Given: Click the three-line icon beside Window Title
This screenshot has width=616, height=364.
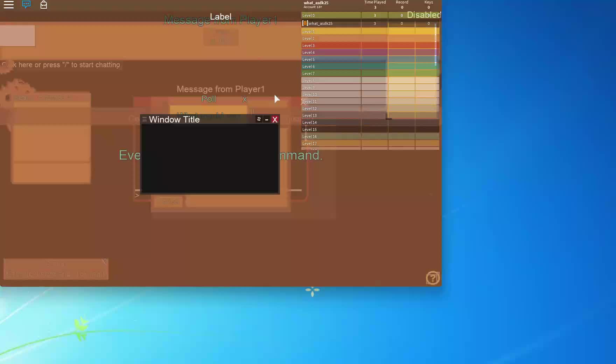Looking at the screenshot, I should pyautogui.click(x=144, y=120).
